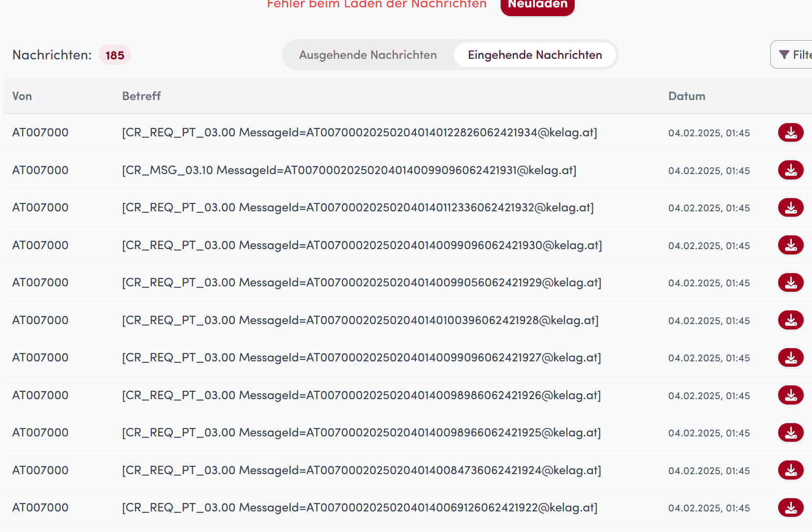Download the message ending in 2421922
This screenshot has height=532, width=812.
point(790,507)
